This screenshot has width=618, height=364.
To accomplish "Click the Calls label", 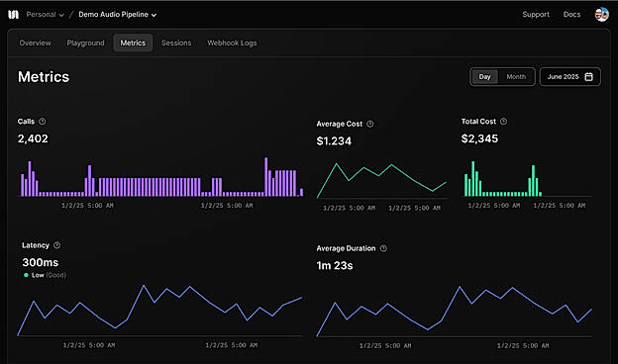I will tap(26, 122).
